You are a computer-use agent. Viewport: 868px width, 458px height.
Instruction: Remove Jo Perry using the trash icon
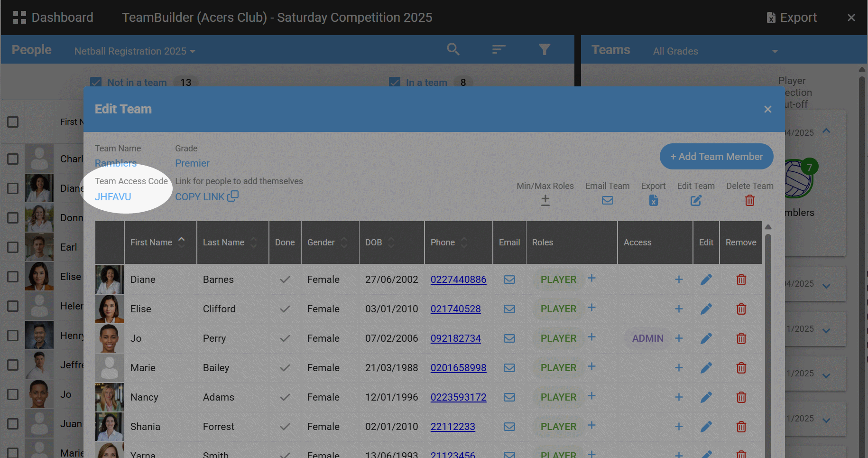pyautogui.click(x=741, y=338)
